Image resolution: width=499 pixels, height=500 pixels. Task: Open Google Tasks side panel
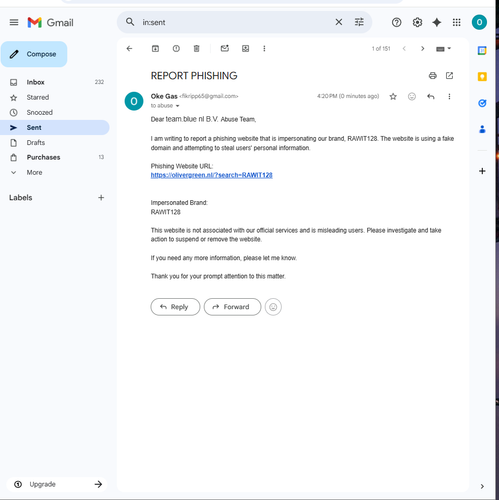coord(482,103)
